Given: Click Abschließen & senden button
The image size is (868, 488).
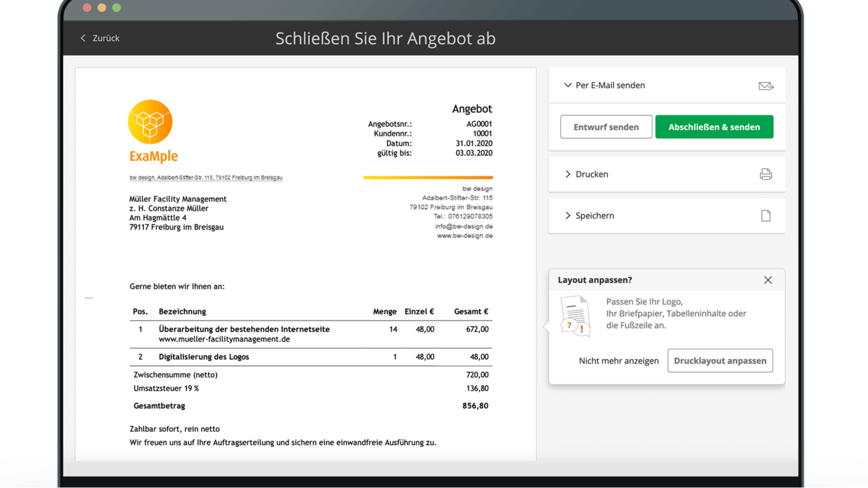Looking at the screenshot, I should (x=714, y=127).
